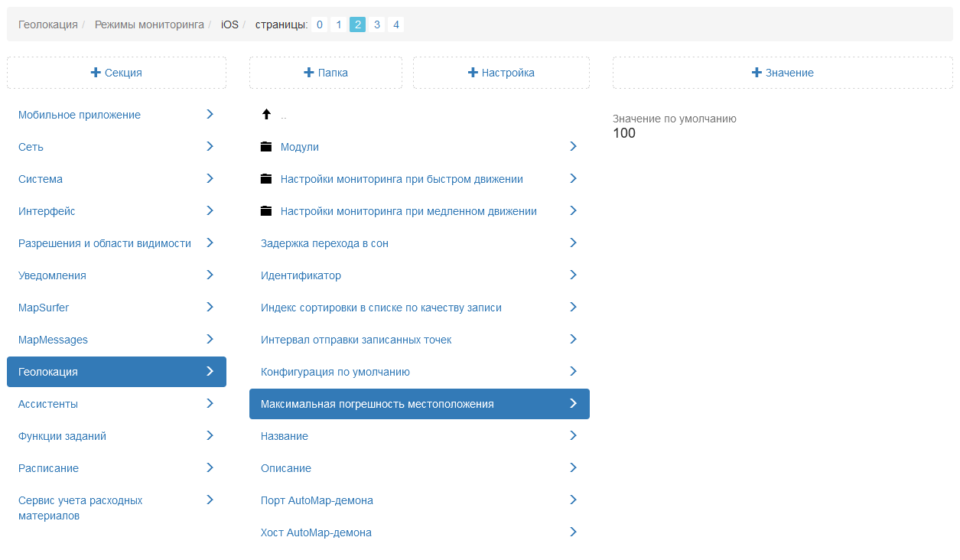Screen dimensions: 960x560
Task: Open Сеть section
Action: pyautogui.click(x=116, y=147)
